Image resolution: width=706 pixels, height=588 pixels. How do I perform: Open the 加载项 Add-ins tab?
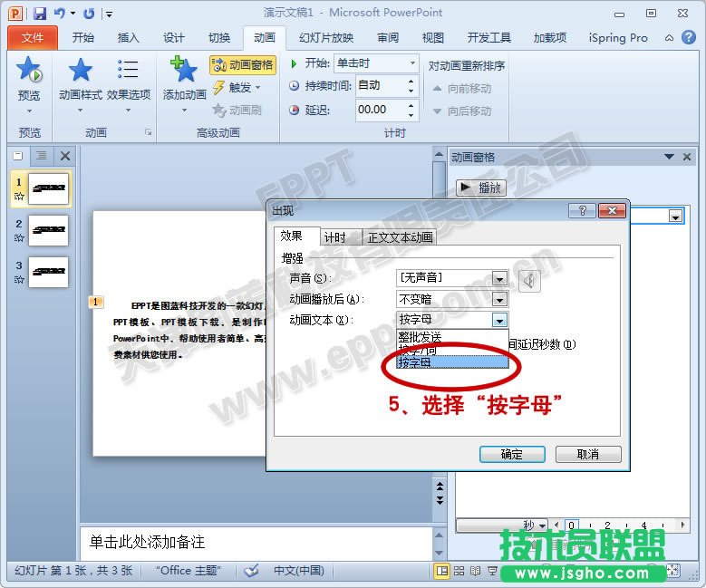pos(550,37)
